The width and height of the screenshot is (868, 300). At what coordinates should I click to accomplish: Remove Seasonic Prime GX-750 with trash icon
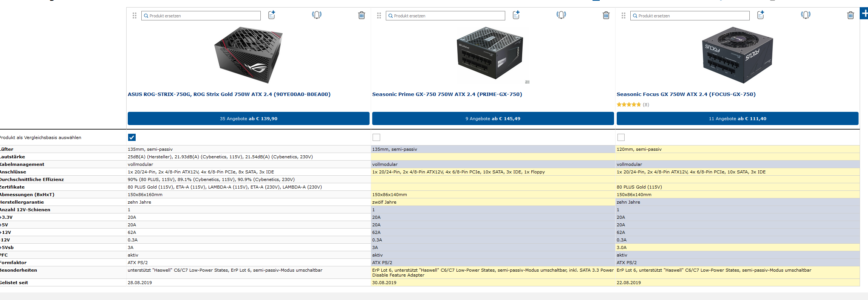click(606, 15)
